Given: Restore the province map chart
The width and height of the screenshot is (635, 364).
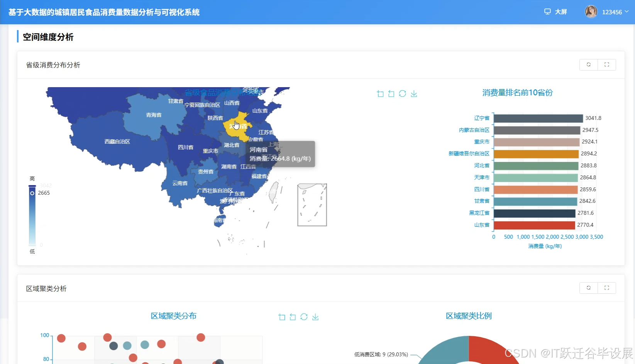Looking at the screenshot, I should click(402, 94).
